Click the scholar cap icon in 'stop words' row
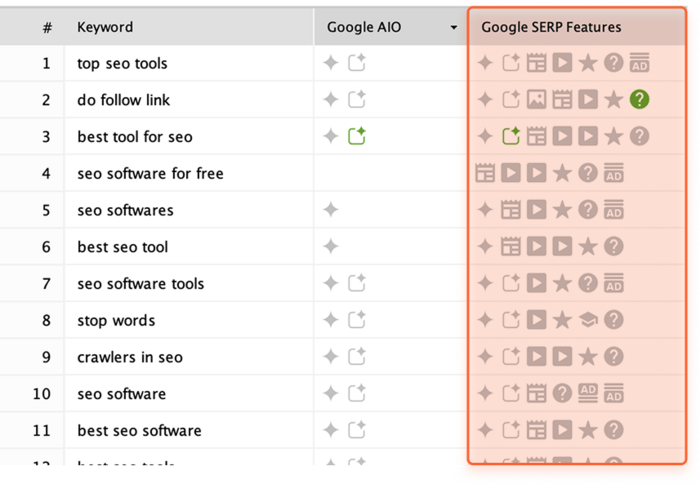This screenshot has width=700, height=484. click(x=588, y=320)
